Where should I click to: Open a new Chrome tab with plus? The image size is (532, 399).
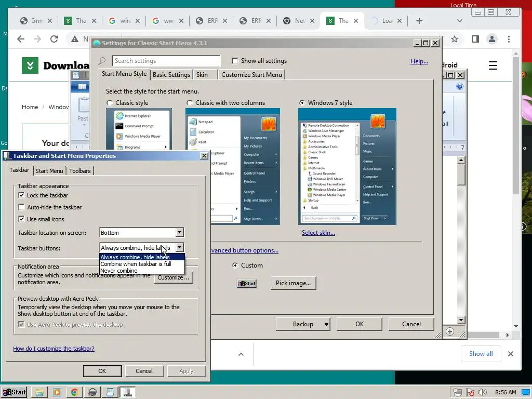(419, 21)
